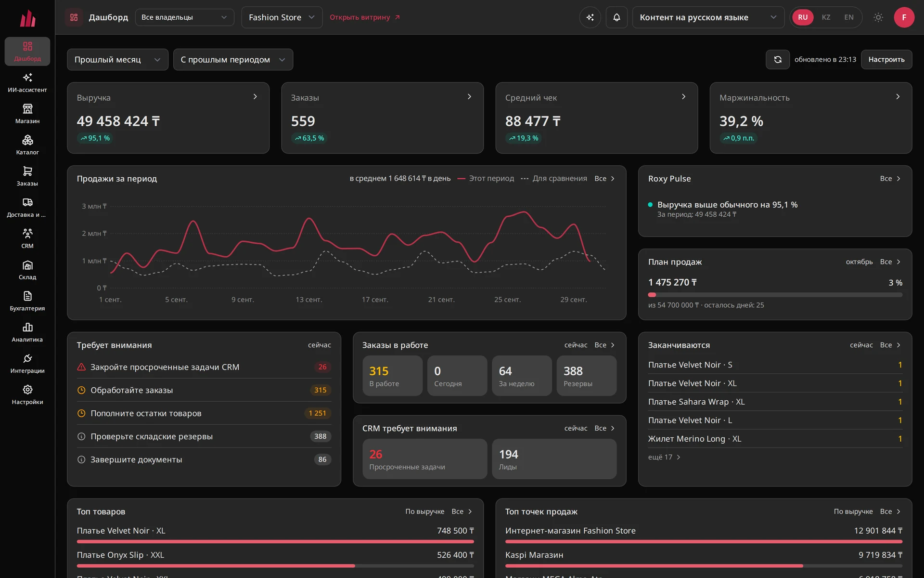The height and width of the screenshot is (578, 924).
Task: Open Настройки in the sidebar
Action: (27, 395)
